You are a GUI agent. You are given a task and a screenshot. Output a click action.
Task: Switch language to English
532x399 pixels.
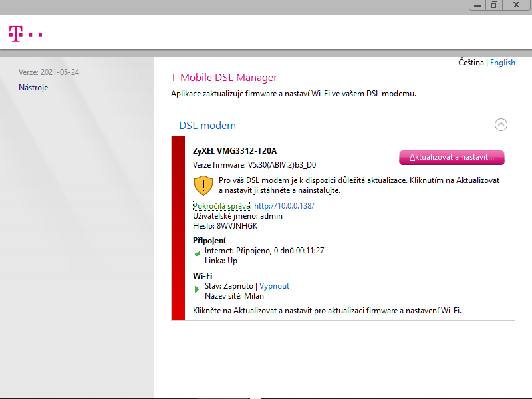(503, 63)
